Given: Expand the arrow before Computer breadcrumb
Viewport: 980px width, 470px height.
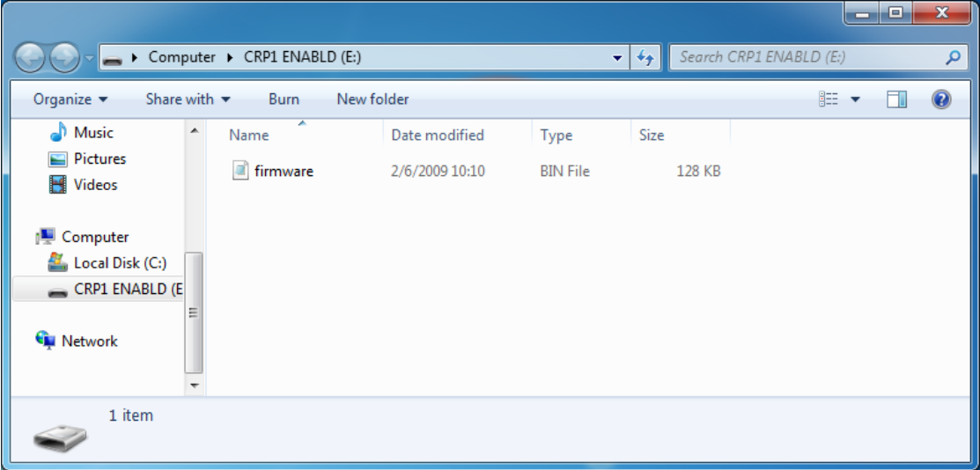Looking at the screenshot, I should [x=135, y=57].
